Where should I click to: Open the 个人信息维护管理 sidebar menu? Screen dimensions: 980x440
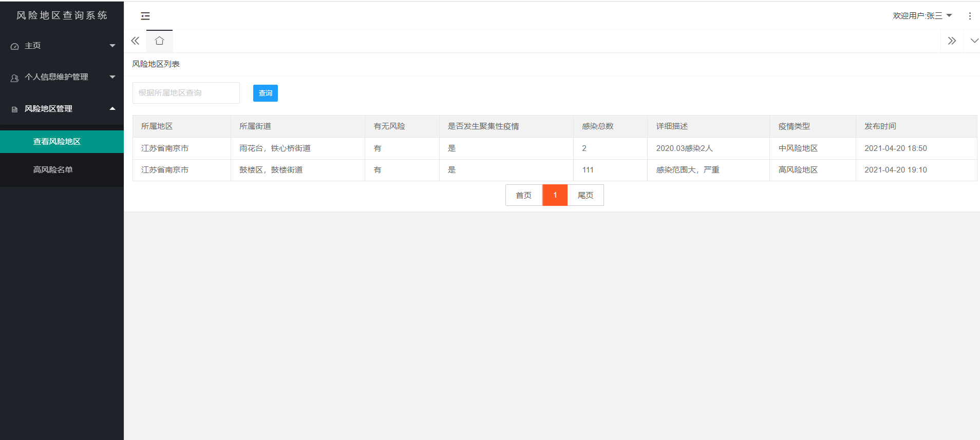[x=62, y=77]
